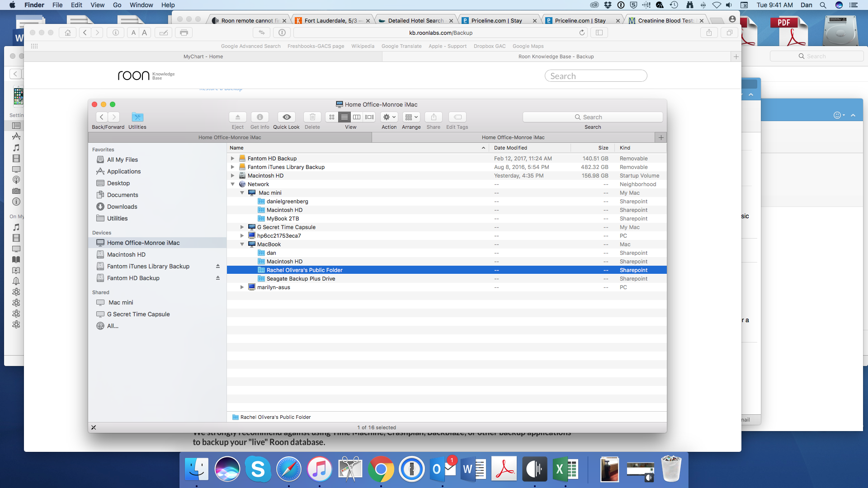Hide path bar with X icon at bottom-left
Image resolution: width=868 pixels, height=488 pixels.
coord(94,427)
